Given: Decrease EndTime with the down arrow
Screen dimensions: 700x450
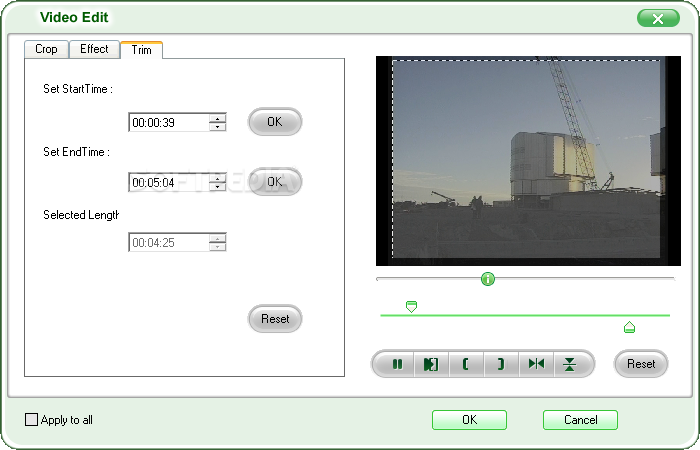Looking at the screenshot, I should (x=217, y=187).
